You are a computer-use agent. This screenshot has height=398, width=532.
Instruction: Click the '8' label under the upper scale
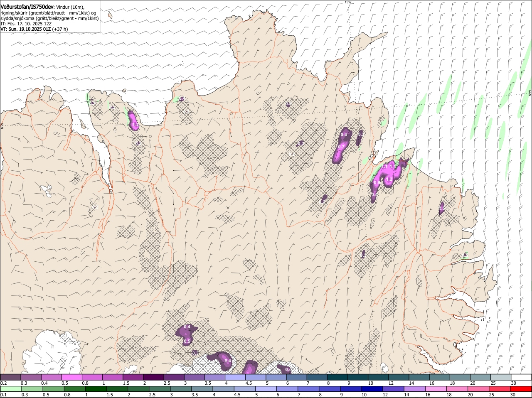pos(328,383)
